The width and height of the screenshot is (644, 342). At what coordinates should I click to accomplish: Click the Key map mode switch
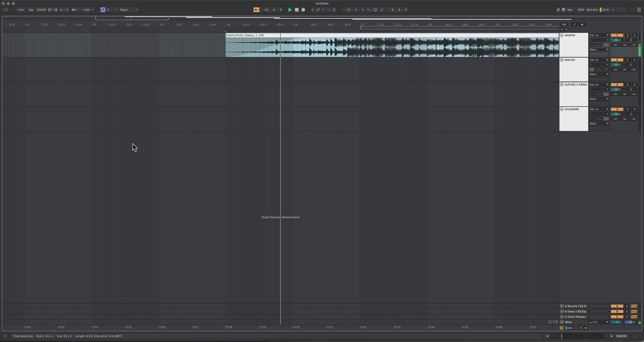coord(570,10)
